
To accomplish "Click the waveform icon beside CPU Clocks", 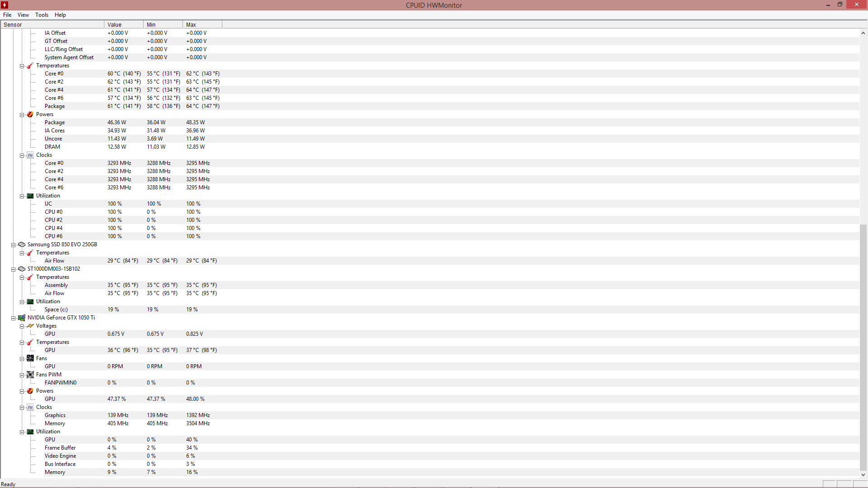I will click(x=30, y=155).
